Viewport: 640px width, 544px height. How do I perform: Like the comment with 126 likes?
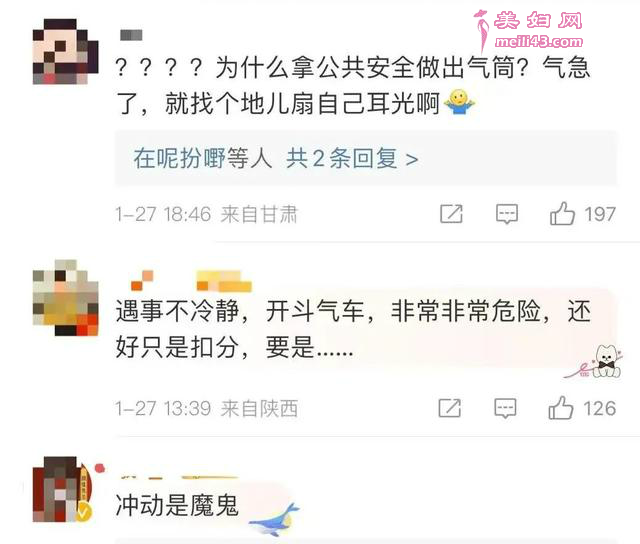[560, 408]
